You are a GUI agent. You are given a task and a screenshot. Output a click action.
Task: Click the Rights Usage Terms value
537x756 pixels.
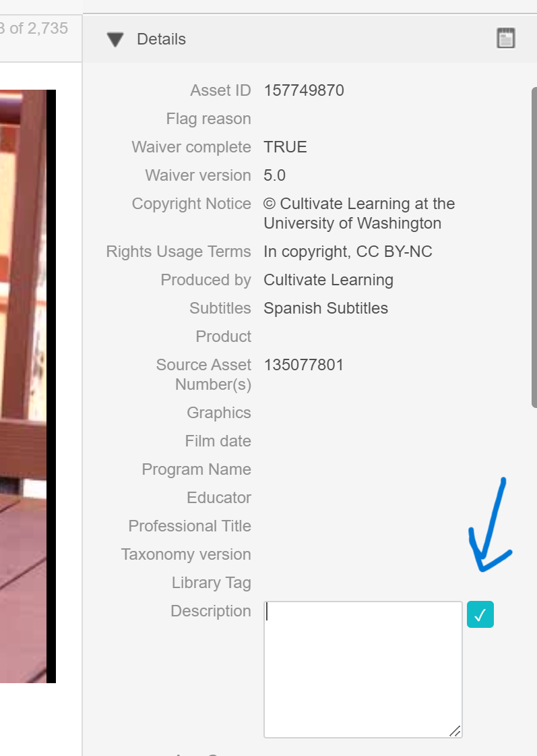click(348, 252)
